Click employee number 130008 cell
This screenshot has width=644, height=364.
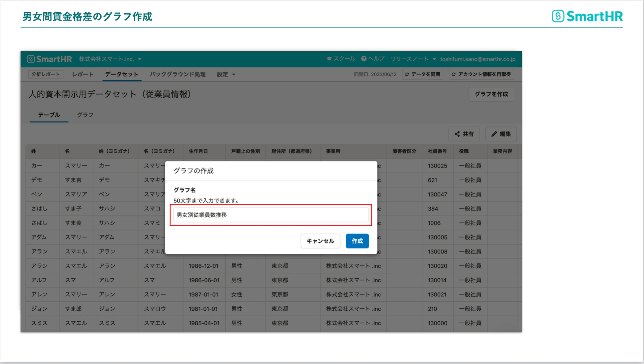pos(437,252)
